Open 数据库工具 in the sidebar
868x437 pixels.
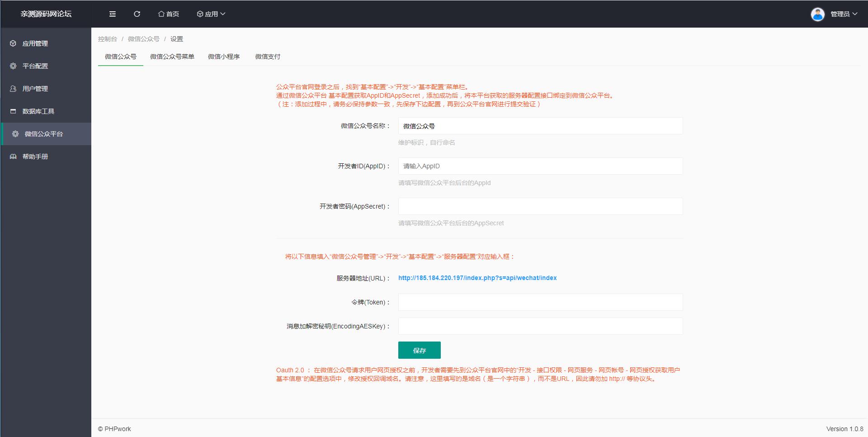click(46, 111)
